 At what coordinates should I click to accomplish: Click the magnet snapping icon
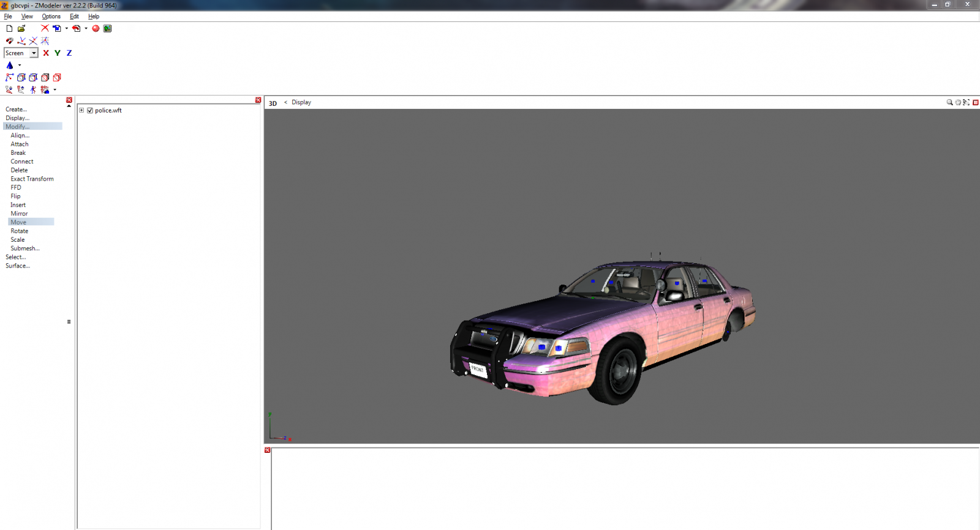[x=9, y=41]
